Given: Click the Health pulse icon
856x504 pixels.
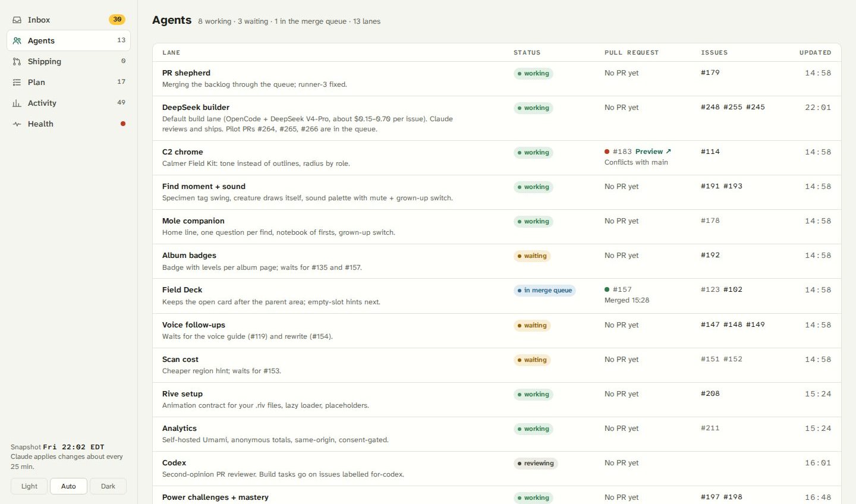Looking at the screenshot, I should pos(17,124).
